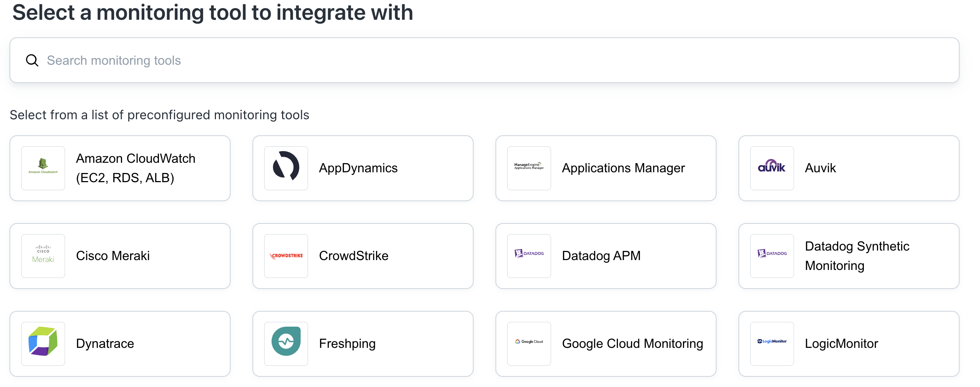Click the ManageEngine Applications Manager logo
980x387 pixels.
529,168
